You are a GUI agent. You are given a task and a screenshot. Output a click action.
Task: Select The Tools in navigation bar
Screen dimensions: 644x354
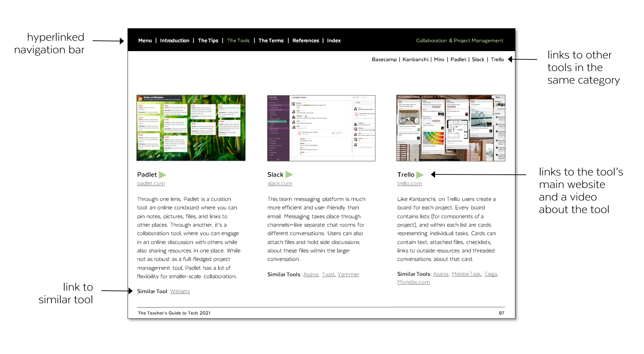click(238, 40)
